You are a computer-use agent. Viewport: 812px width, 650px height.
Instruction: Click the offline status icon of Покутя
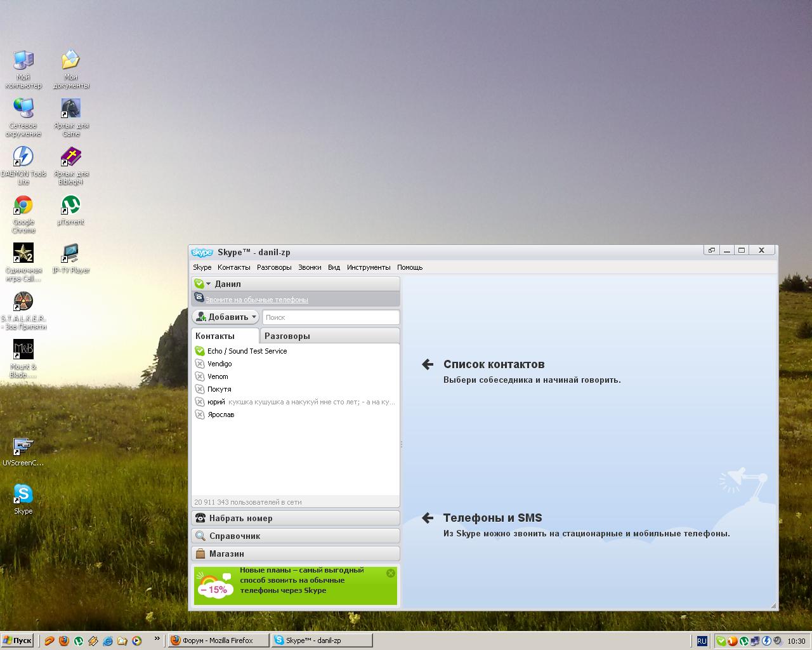pos(200,389)
